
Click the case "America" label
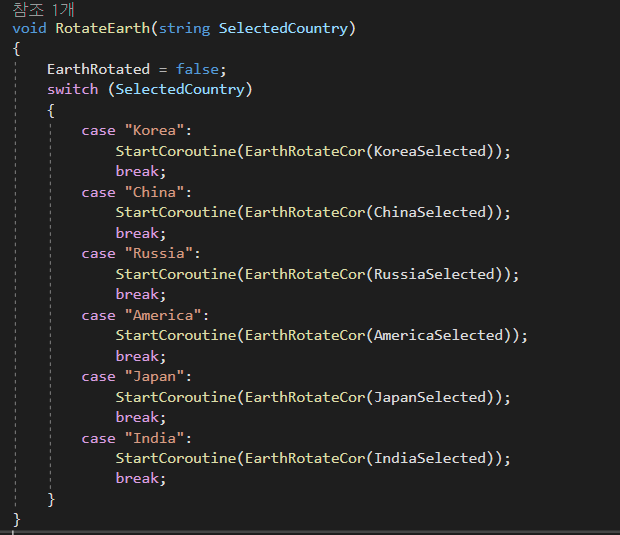click(x=146, y=315)
